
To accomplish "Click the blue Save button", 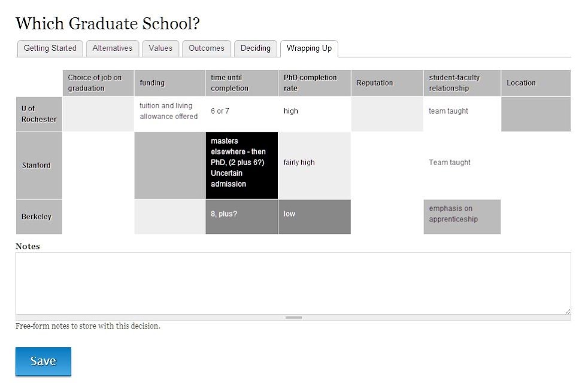I will coord(43,361).
